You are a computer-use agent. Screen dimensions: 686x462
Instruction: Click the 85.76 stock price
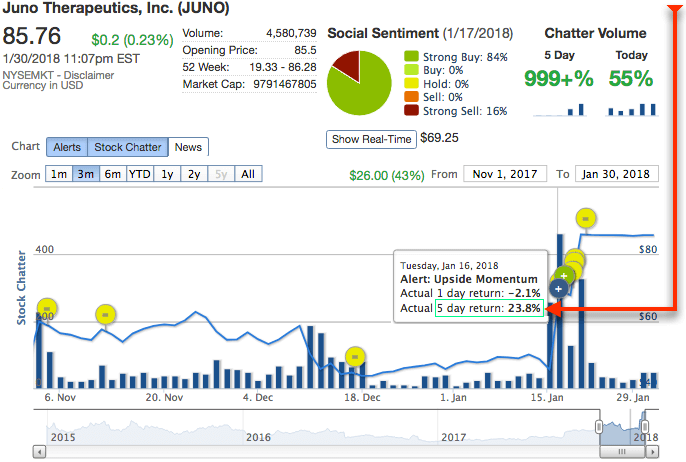pyautogui.click(x=32, y=36)
